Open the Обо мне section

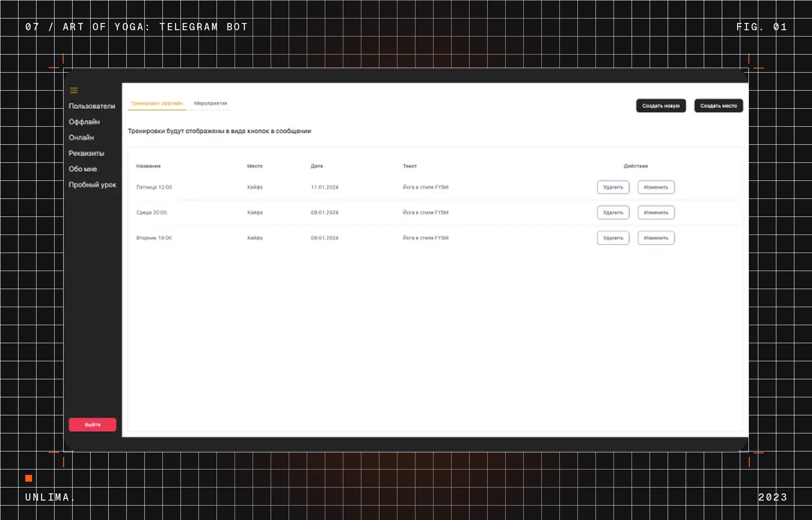pyautogui.click(x=83, y=169)
